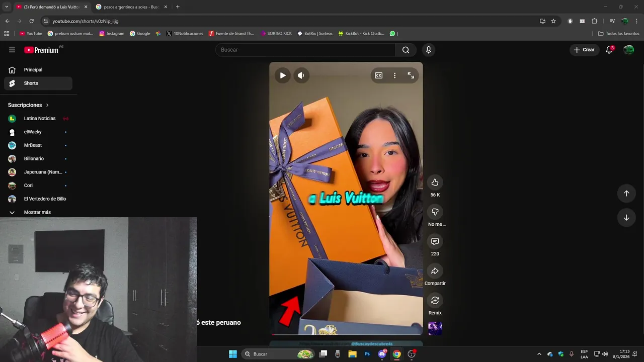Open the account avatar menu
The image size is (644, 362).
pos(628,50)
